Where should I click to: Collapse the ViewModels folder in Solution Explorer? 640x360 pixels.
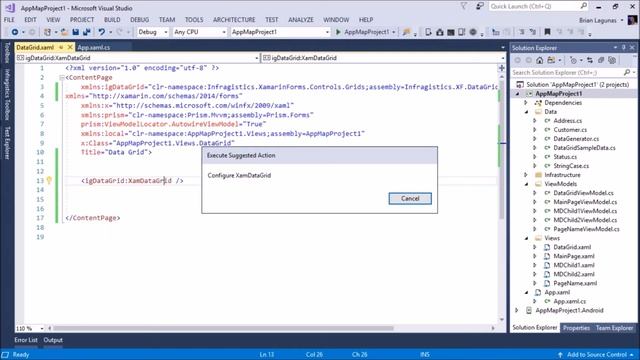click(x=527, y=184)
